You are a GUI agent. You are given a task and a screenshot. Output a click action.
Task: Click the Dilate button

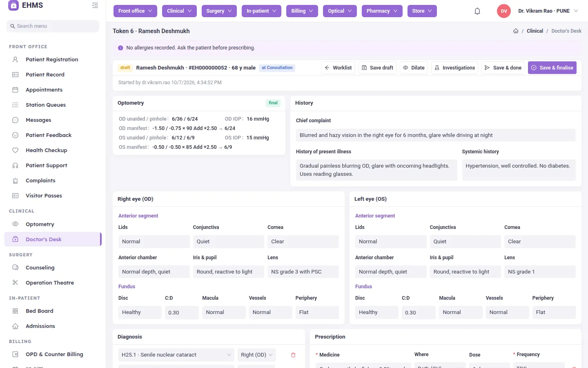[x=414, y=68]
